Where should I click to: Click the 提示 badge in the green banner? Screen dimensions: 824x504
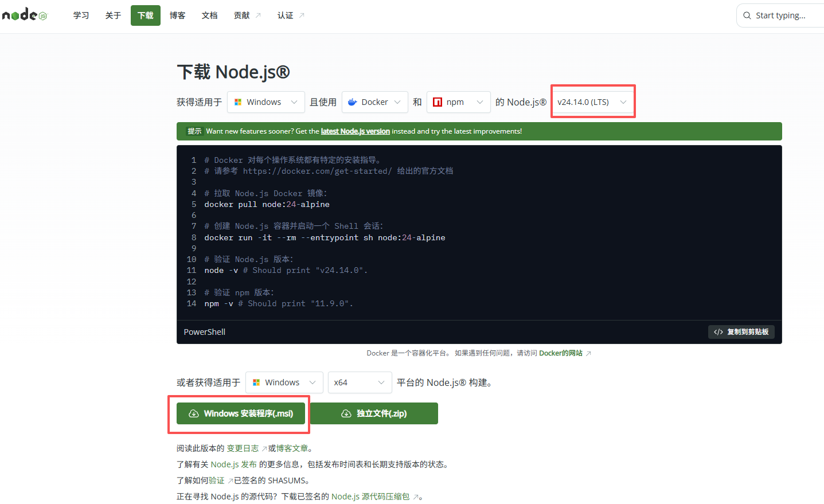(x=194, y=131)
